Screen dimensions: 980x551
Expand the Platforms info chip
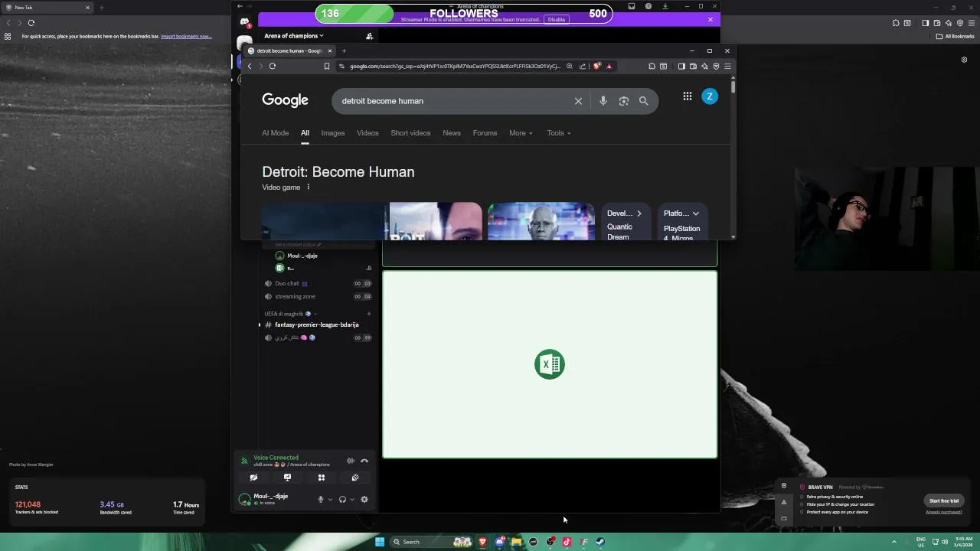click(681, 214)
